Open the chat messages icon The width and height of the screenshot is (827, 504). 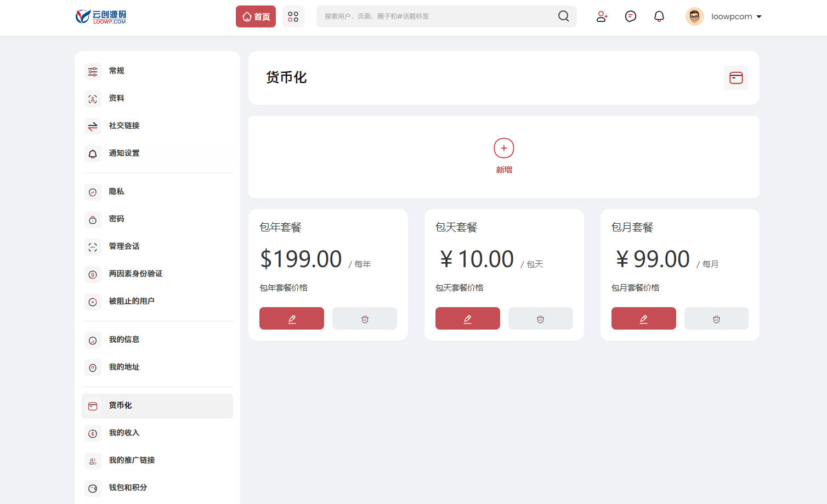coord(631,16)
